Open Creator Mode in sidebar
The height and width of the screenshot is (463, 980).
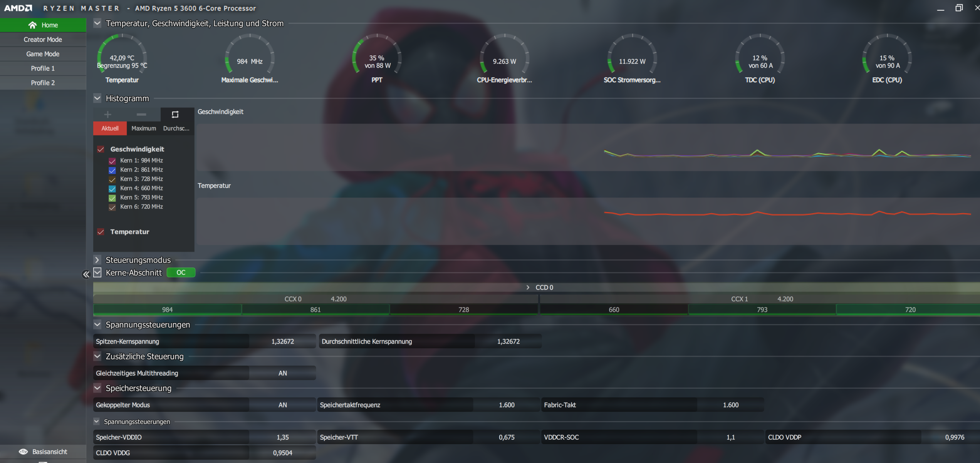(x=43, y=40)
